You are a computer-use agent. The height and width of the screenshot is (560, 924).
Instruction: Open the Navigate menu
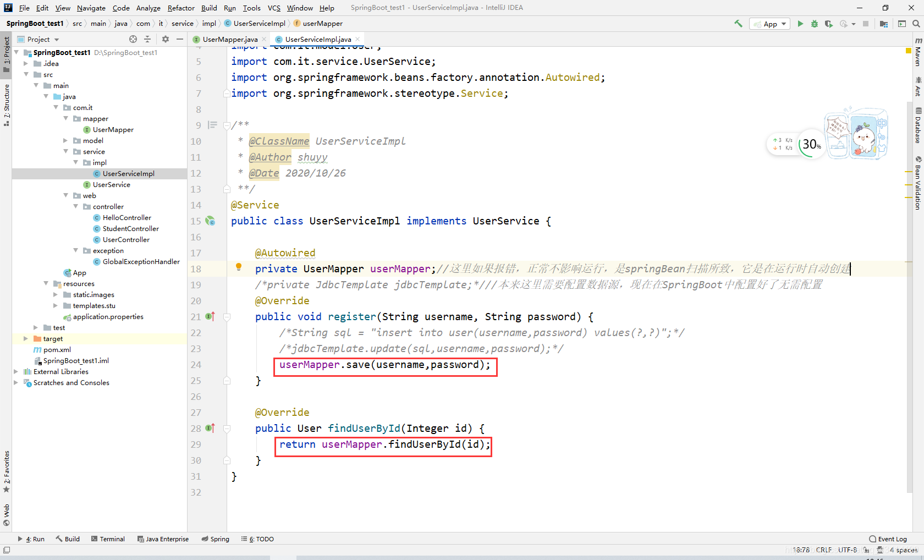[91, 8]
